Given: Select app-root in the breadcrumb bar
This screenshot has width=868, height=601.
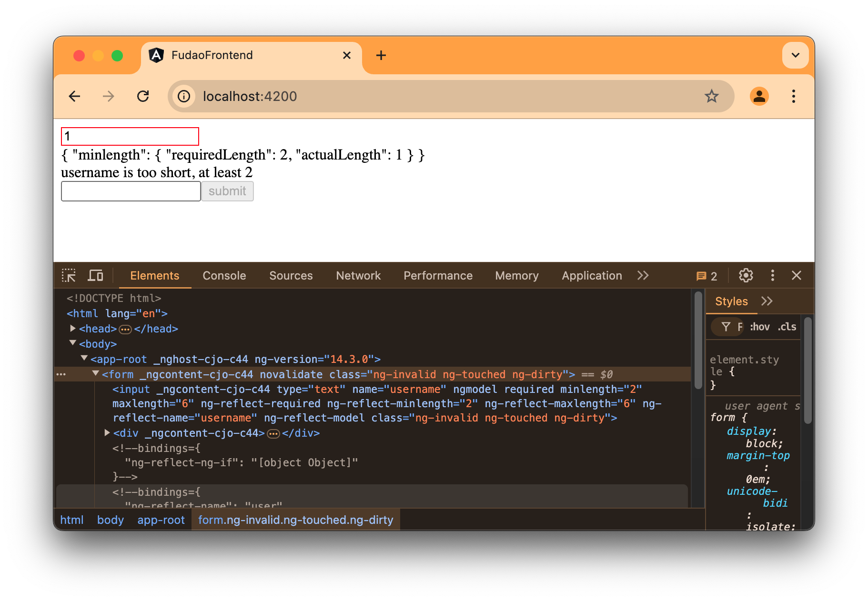Looking at the screenshot, I should (x=161, y=520).
